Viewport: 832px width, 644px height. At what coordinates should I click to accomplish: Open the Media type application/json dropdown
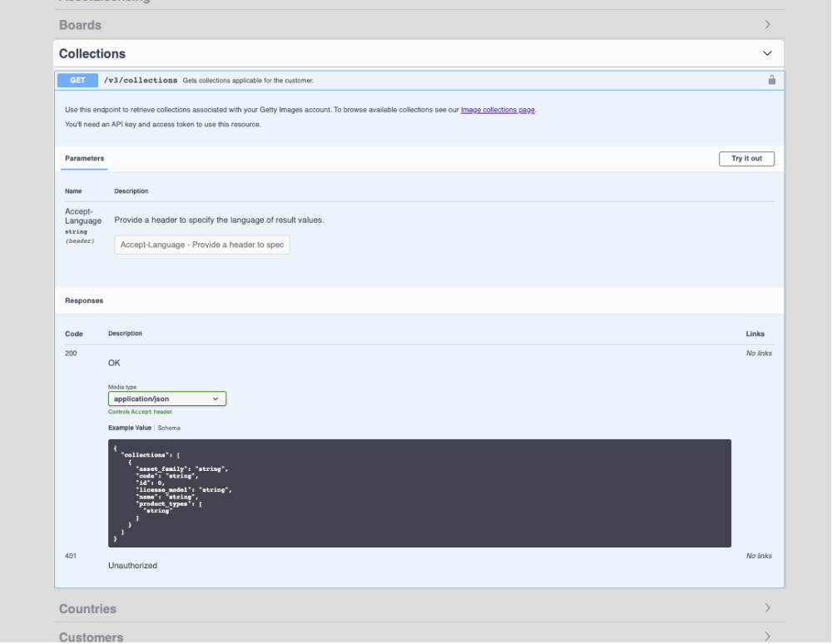167,399
